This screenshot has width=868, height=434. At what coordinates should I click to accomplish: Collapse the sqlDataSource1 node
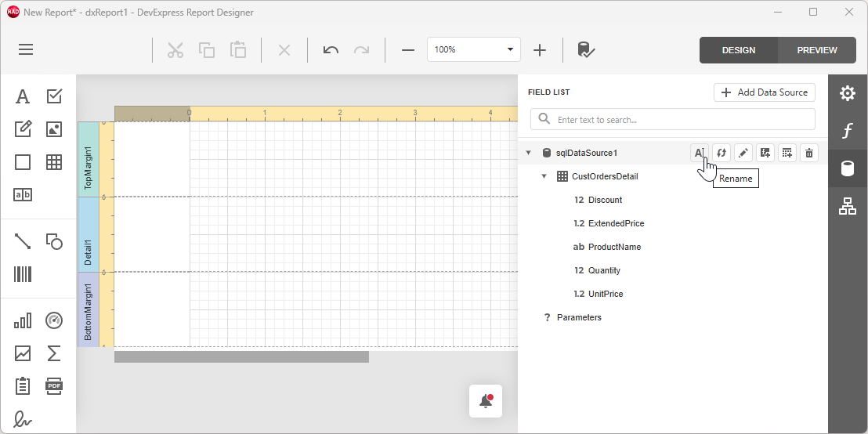(x=528, y=153)
